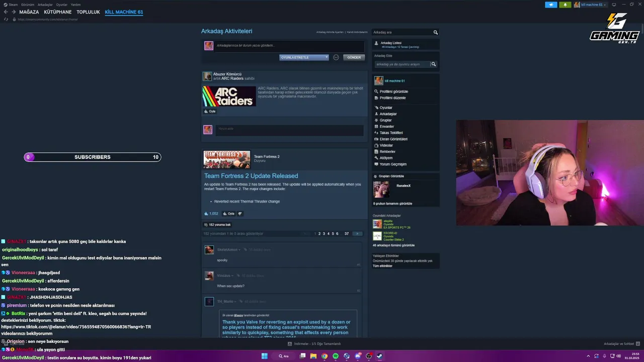Click the Steam back arrow
The image size is (644, 362).
coord(6,12)
